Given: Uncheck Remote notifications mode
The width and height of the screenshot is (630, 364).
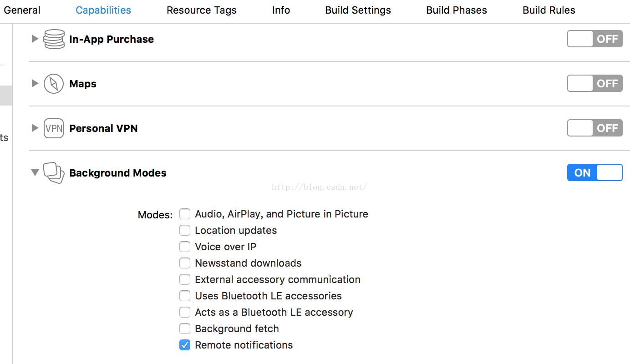Looking at the screenshot, I should [x=184, y=345].
